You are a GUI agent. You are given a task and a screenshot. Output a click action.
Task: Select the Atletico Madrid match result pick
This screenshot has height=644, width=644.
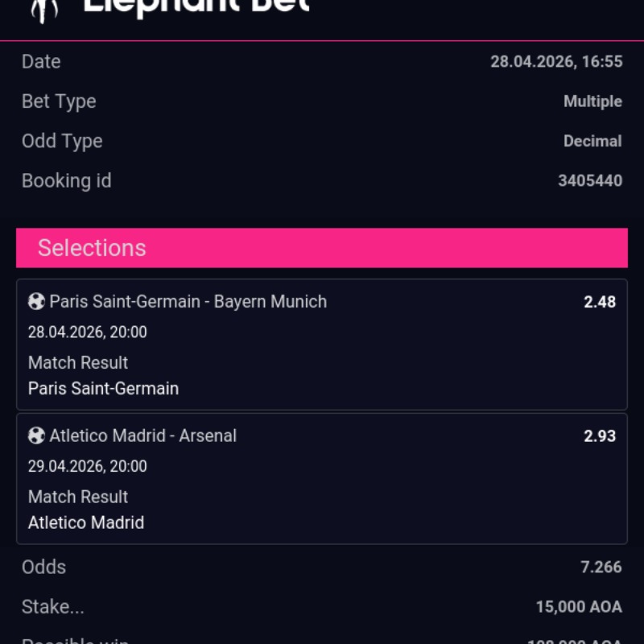pos(86,523)
